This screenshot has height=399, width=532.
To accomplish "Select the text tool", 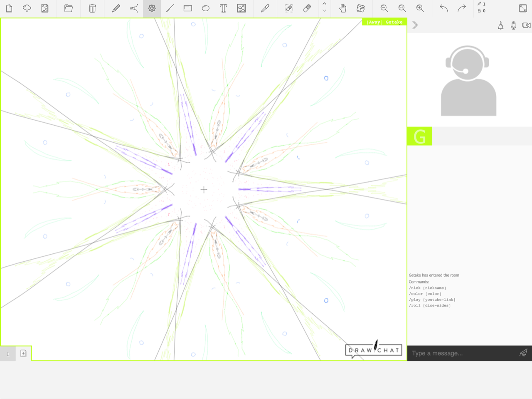I will pyautogui.click(x=224, y=8).
